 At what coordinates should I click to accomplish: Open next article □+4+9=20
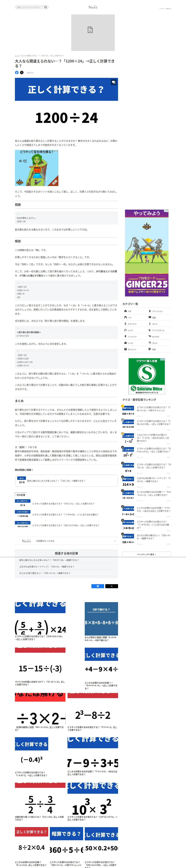click(66, 515)
